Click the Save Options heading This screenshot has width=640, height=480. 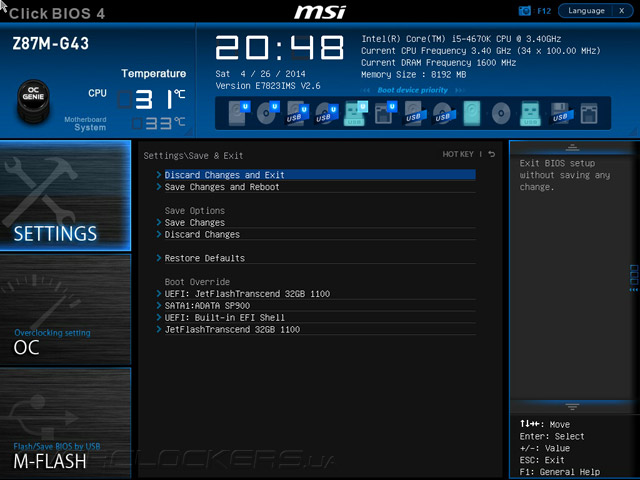coord(195,211)
